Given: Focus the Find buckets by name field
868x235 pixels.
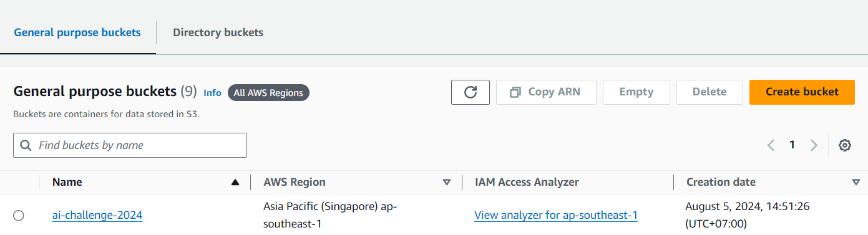Looking at the screenshot, I should (130, 145).
